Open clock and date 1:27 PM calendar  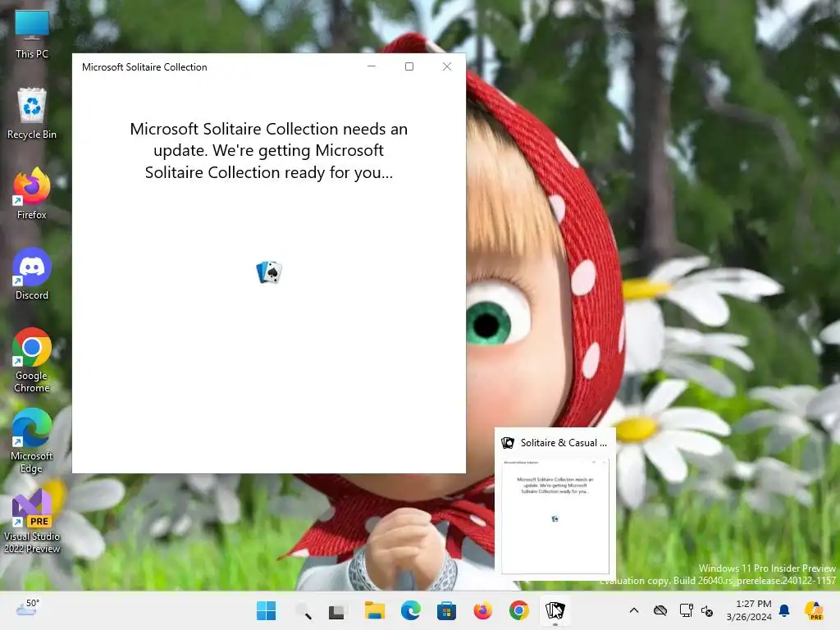click(x=749, y=610)
